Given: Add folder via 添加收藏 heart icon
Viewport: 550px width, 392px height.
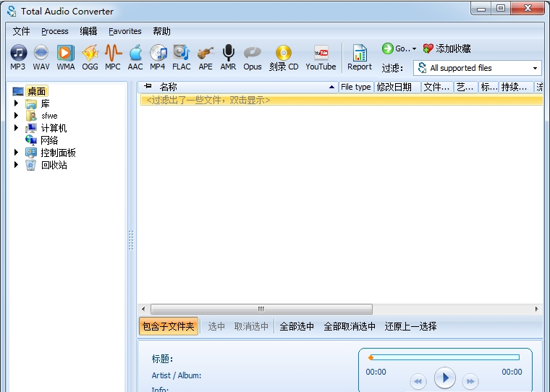Looking at the screenshot, I should tap(428, 48).
